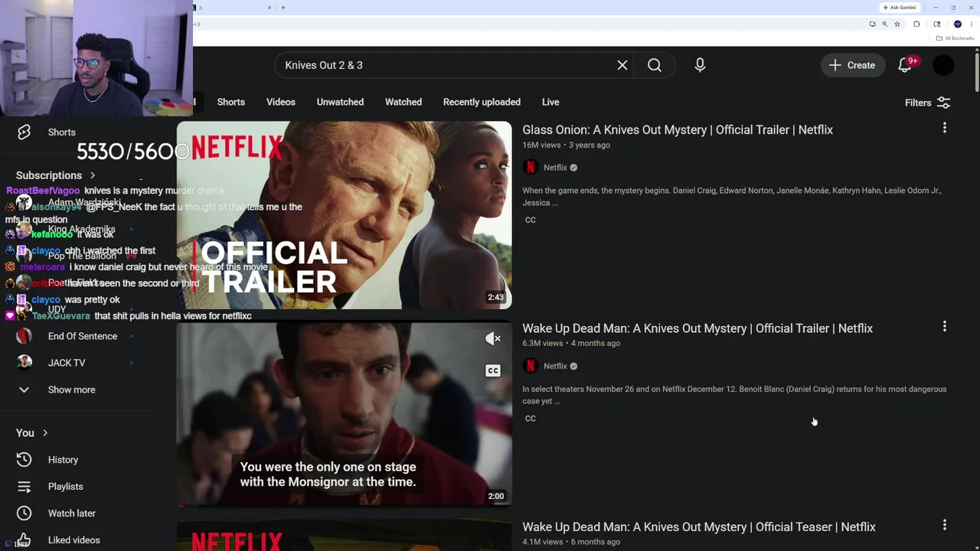Open more options for Wake Up Dead Man Official Teaser
980x551 pixels.
(x=945, y=525)
